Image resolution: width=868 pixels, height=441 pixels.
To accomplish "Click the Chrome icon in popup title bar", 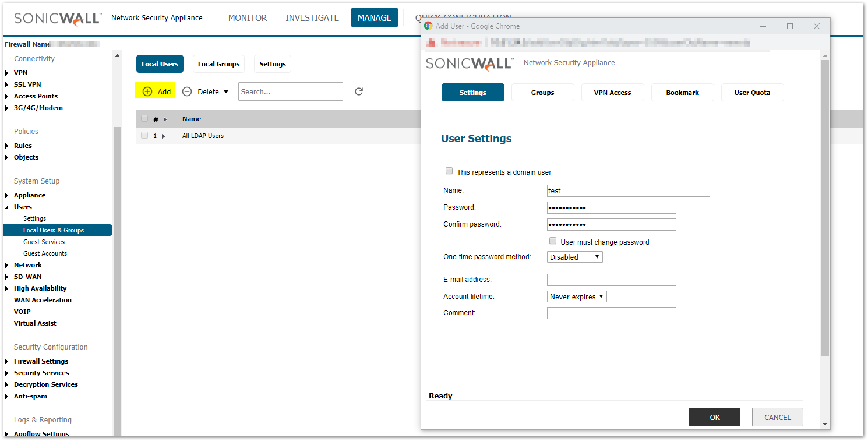I will coord(428,26).
